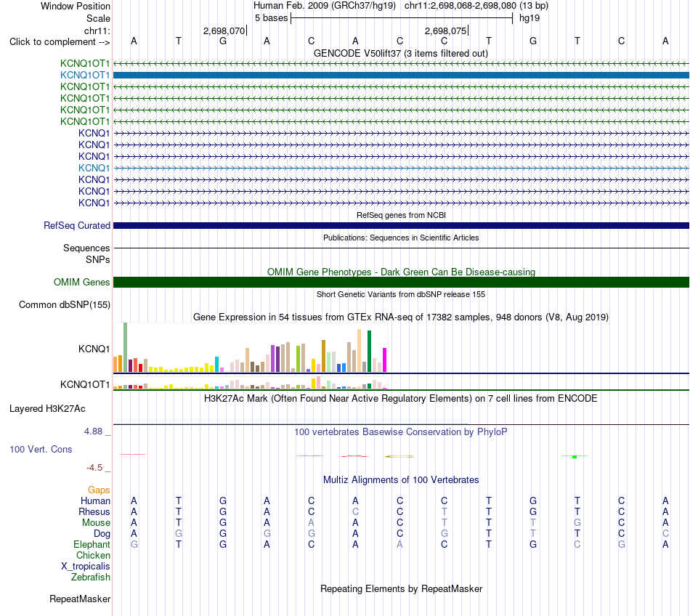
Task: Click the 2,698,070 position marker
Action: coord(224,31)
